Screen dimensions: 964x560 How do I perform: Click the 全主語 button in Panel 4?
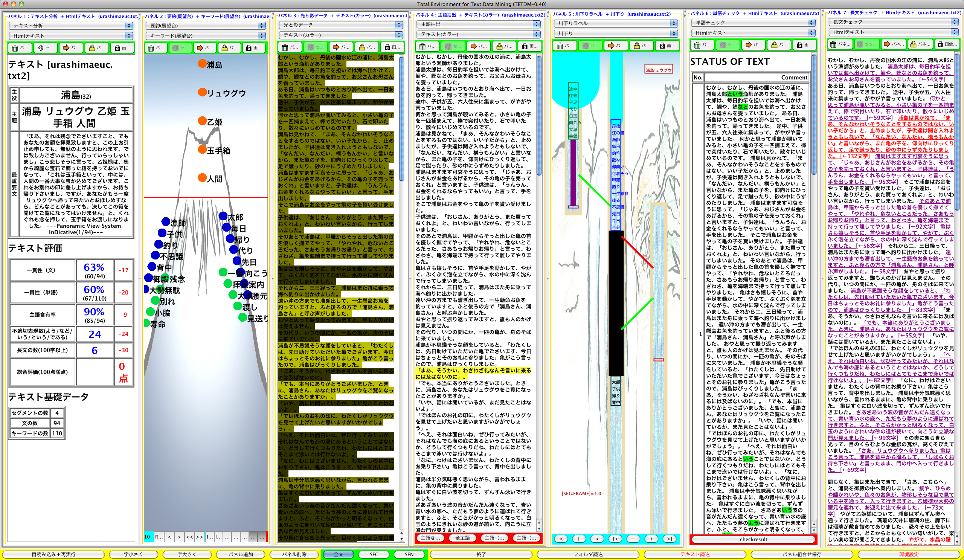pos(462,538)
